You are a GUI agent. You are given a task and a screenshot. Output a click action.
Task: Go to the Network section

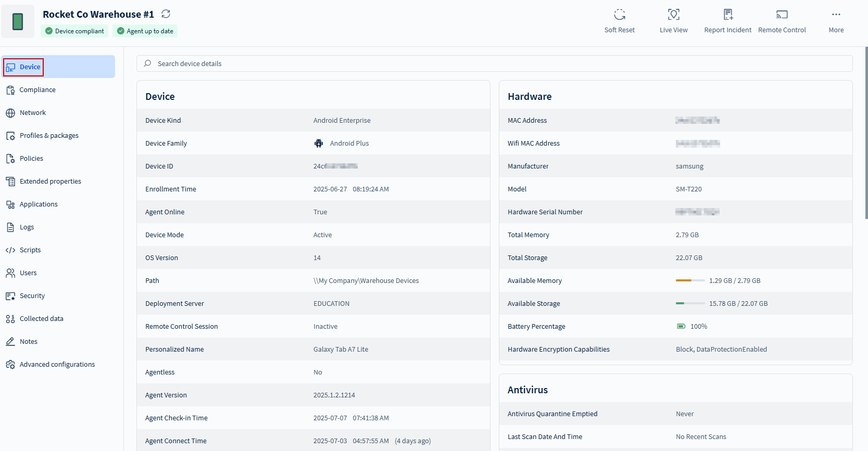tap(33, 113)
